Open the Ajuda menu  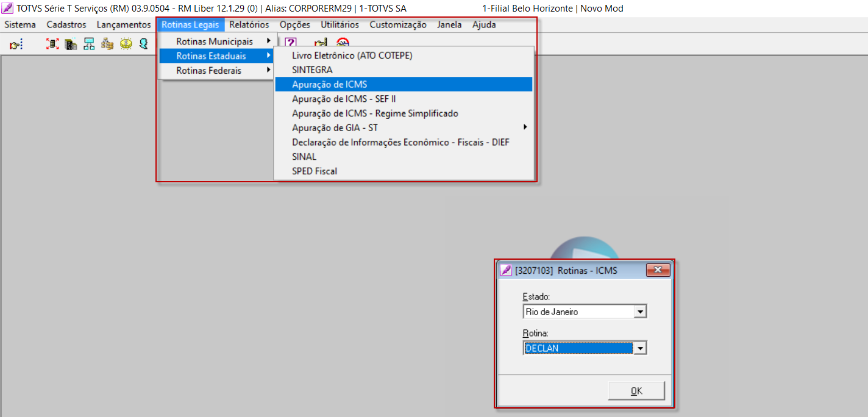484,25
